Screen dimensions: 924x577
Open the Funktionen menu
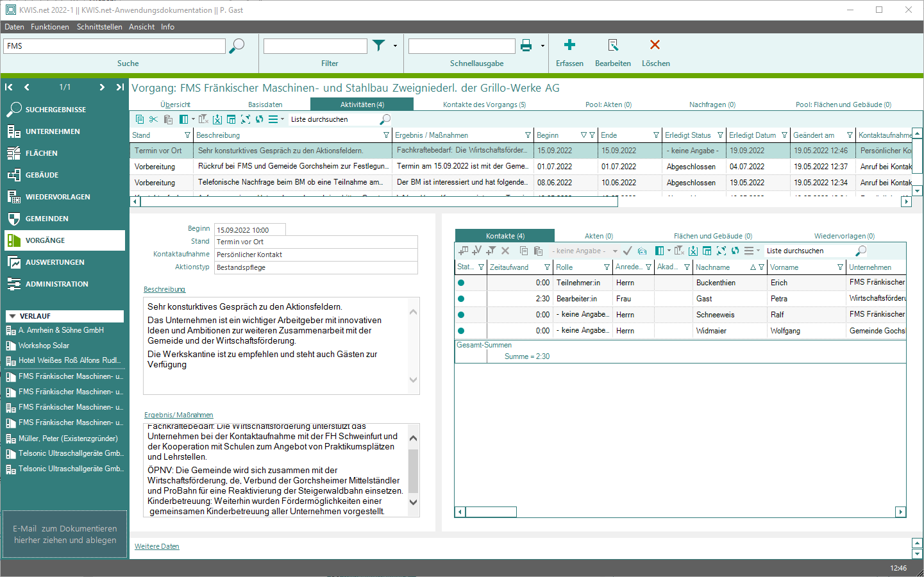[x=50, y=27]
